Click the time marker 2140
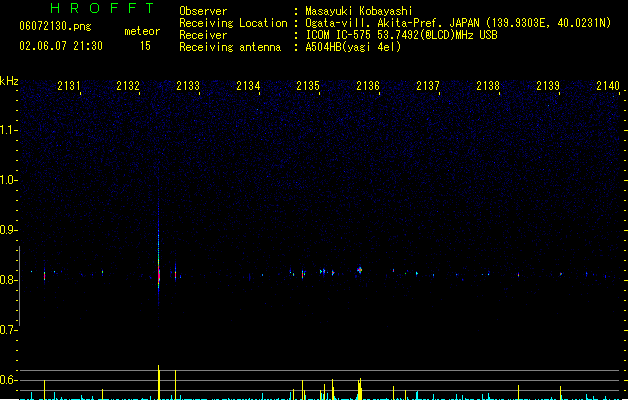Screen dimensions: 629x400 (x=608, y=85)
